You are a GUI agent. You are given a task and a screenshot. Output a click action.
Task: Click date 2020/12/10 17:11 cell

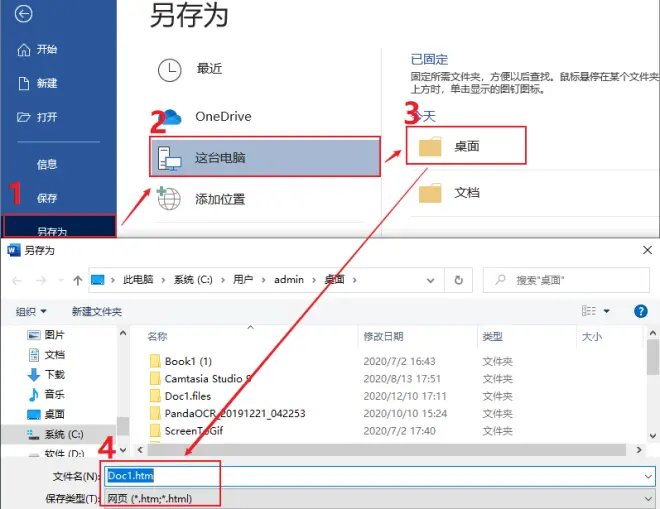[405, 396]
